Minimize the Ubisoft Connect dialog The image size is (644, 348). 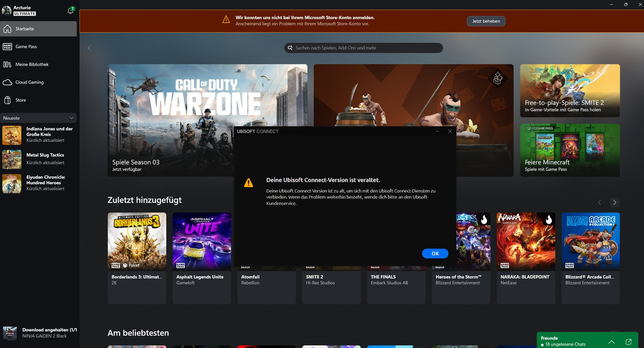point(437,131)
